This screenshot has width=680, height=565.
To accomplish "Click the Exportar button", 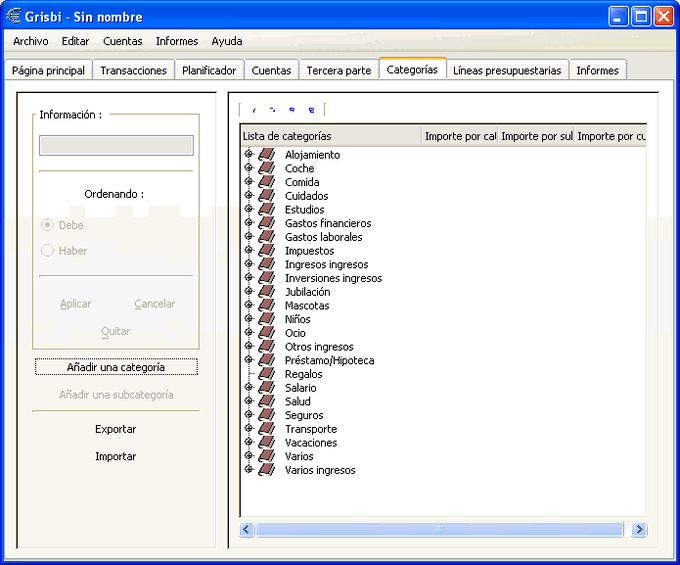I will (116, 429).
